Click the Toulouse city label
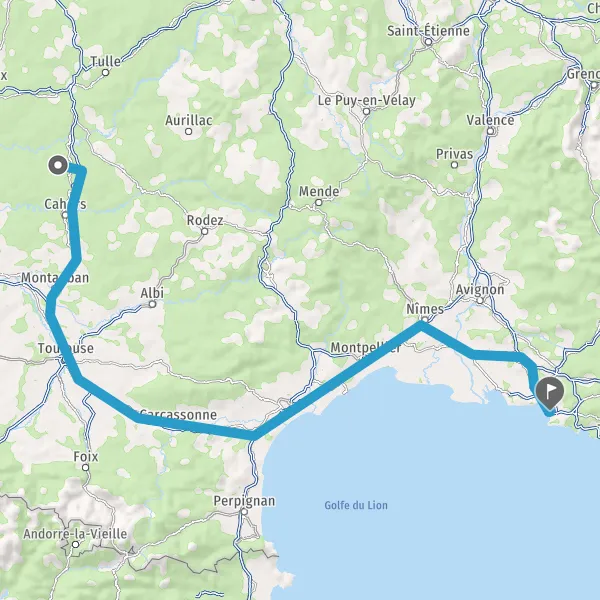This screenshot has height=600, width=600. [66, 348]
